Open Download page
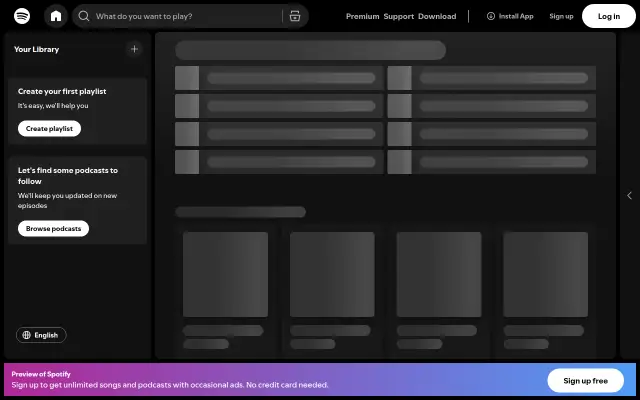 point(437,16)
